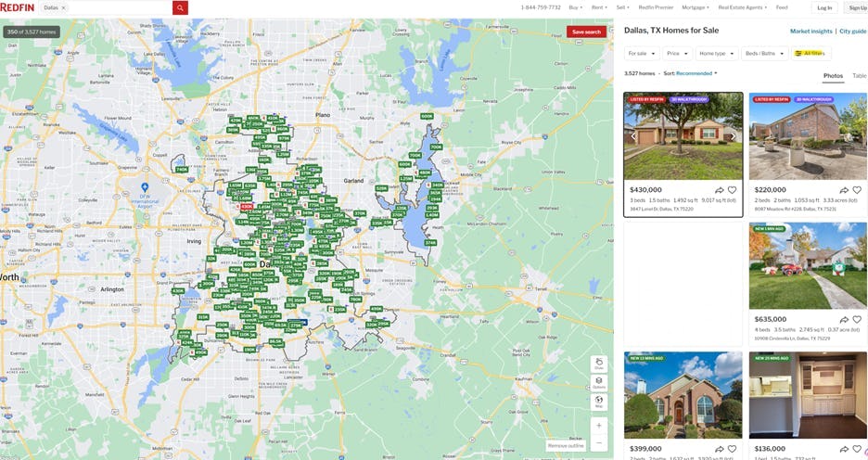Open the $430,000 home photo
The width and height of the screenshot is (868, 460).
[x=683, y=136]
